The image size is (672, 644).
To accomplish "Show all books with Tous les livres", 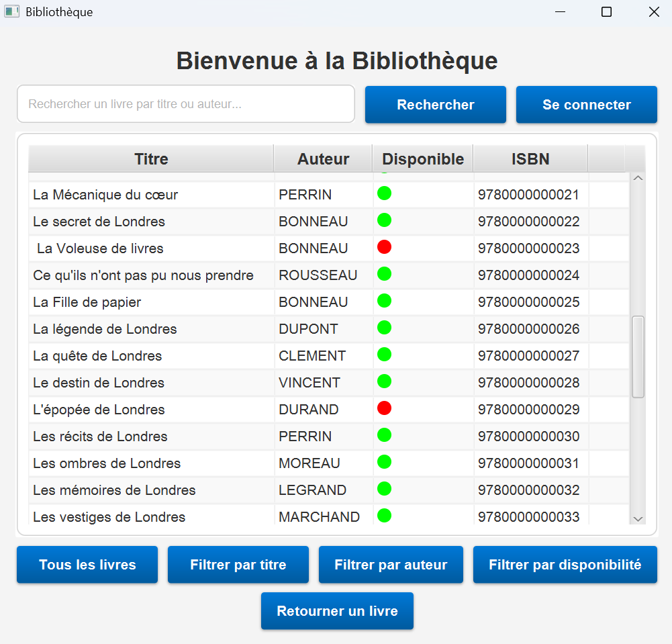I will [x=87, y=565].
